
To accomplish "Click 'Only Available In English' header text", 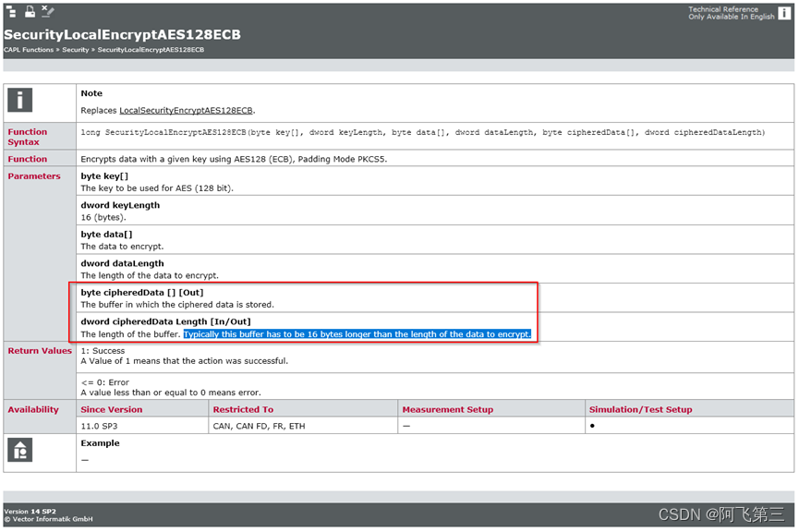I will point(732,17).
